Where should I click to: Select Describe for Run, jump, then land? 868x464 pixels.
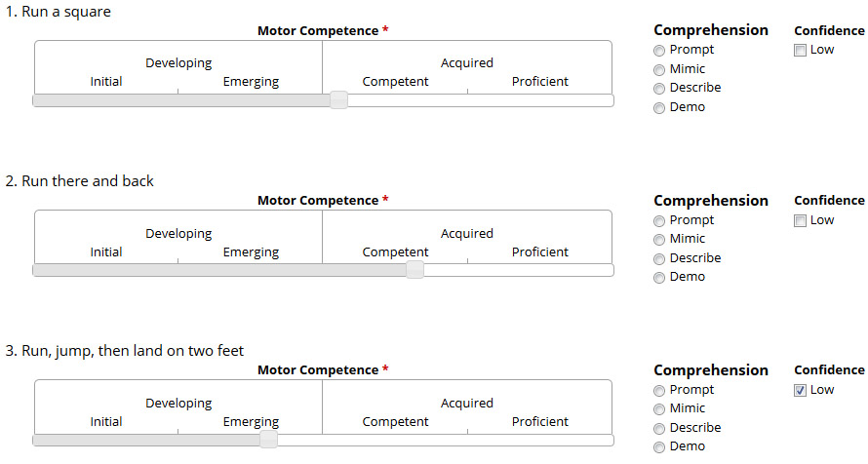tap(658, 429)
